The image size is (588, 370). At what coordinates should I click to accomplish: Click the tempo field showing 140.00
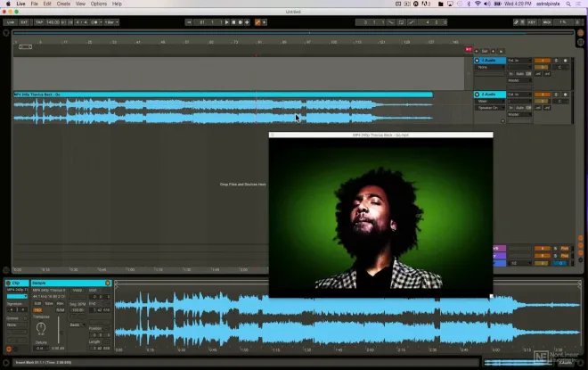(x=53, y=22)
